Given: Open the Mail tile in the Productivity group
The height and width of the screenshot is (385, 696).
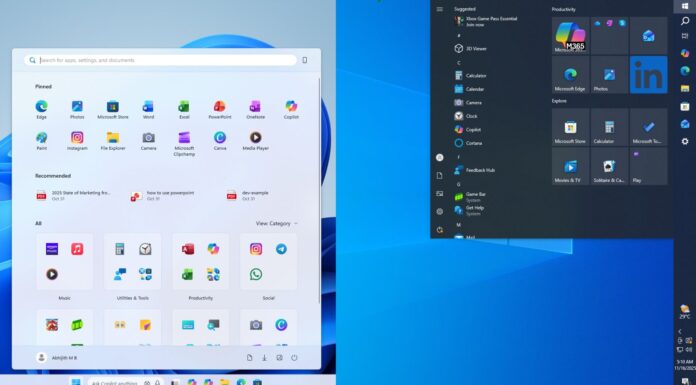Looking at the screenshot, I should click(649, 36).
